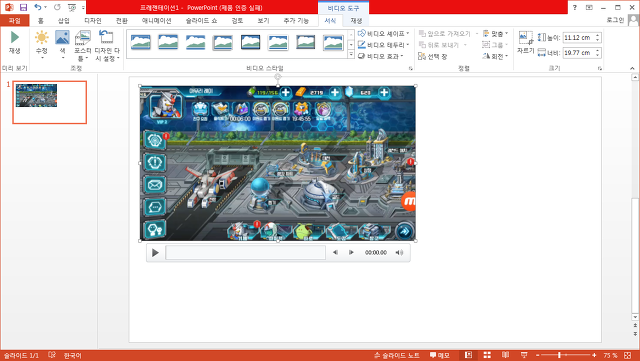The image size is (640, 361).
Task: Click the video playback progress bar
Action: [245, 253]
